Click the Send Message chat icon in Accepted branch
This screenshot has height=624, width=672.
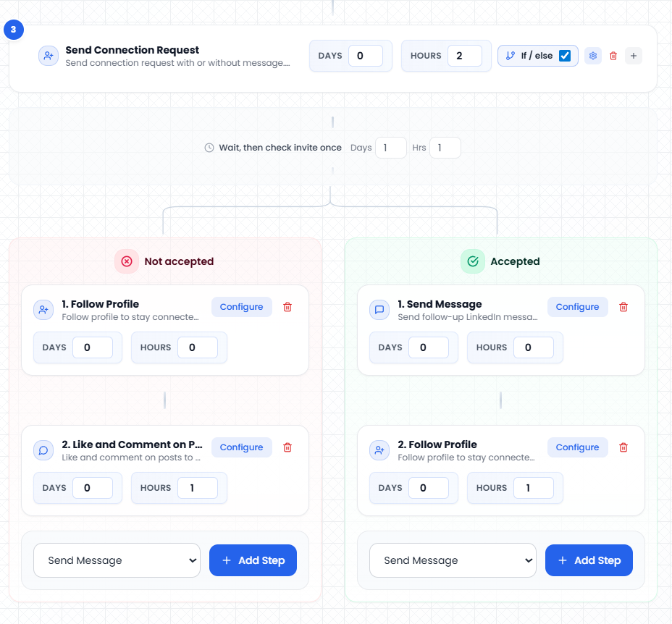tap(379, 308)
